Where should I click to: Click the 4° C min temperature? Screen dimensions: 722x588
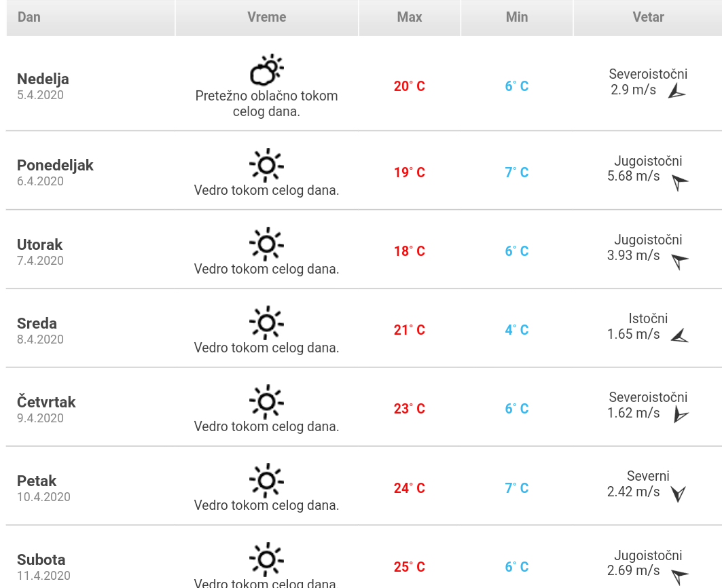point(517,330)
